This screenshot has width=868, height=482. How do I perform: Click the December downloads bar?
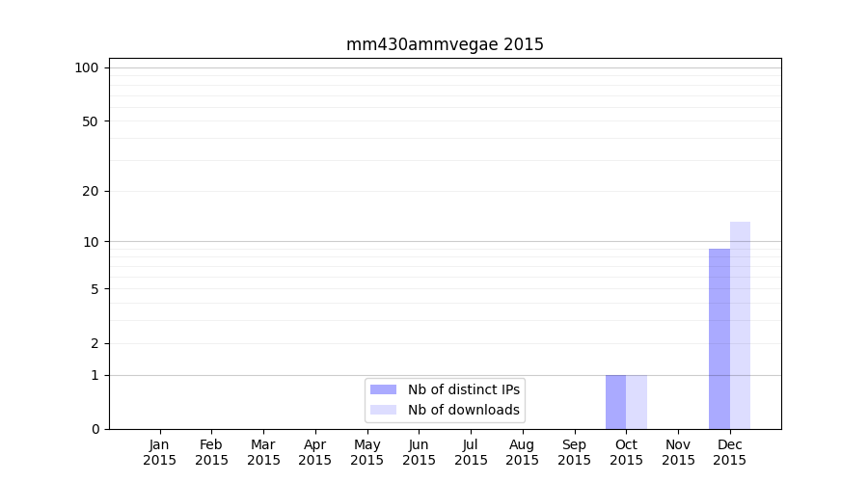coord(740,325)
